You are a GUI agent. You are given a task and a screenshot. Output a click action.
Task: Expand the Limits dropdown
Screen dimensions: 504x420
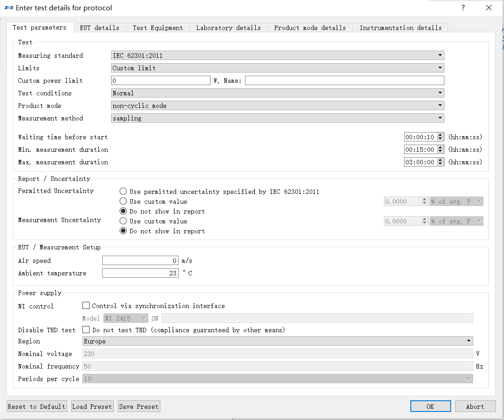[277, 68]
